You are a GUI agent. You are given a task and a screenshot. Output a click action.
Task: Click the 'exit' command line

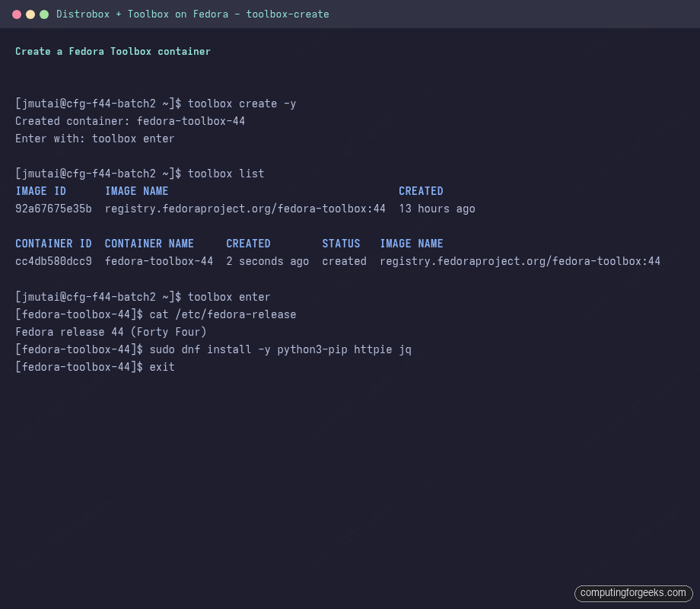pyautogui.click(x=95, y=367)
